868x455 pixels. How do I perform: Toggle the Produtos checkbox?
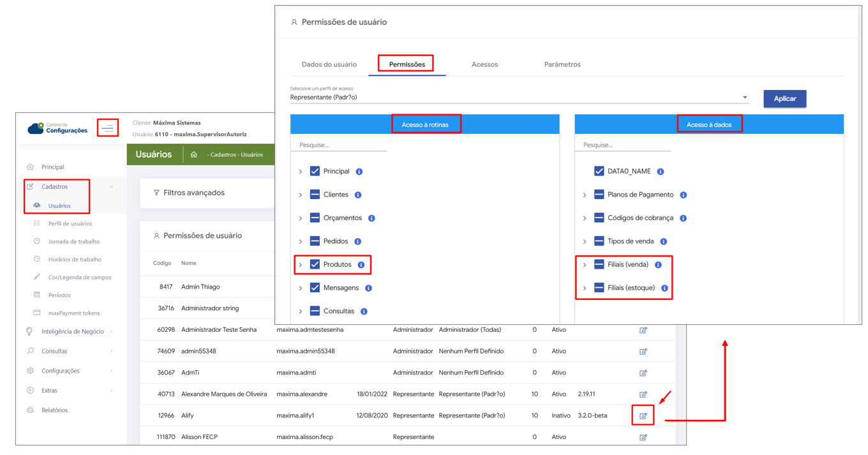[x=315, y=264]
